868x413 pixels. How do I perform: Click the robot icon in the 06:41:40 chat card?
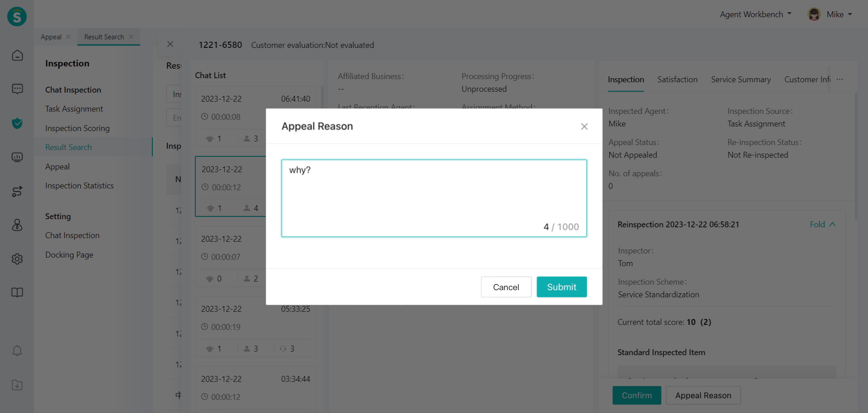coord(210,138)
